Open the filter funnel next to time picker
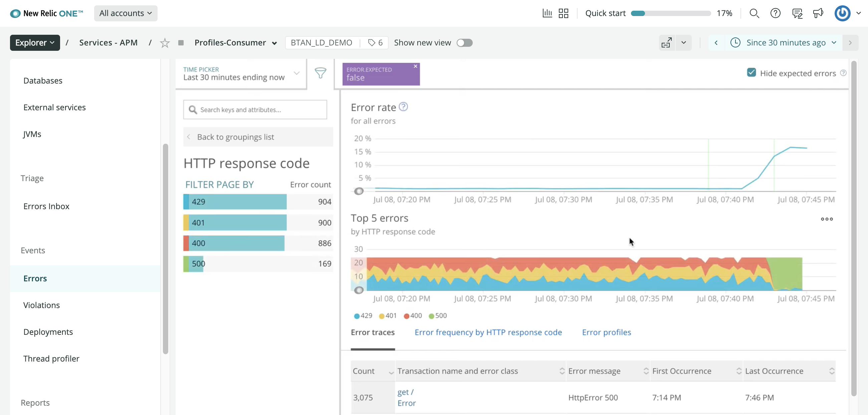Image resolution: width=868 pixels, height=415 pixels. tap(320, 74)
